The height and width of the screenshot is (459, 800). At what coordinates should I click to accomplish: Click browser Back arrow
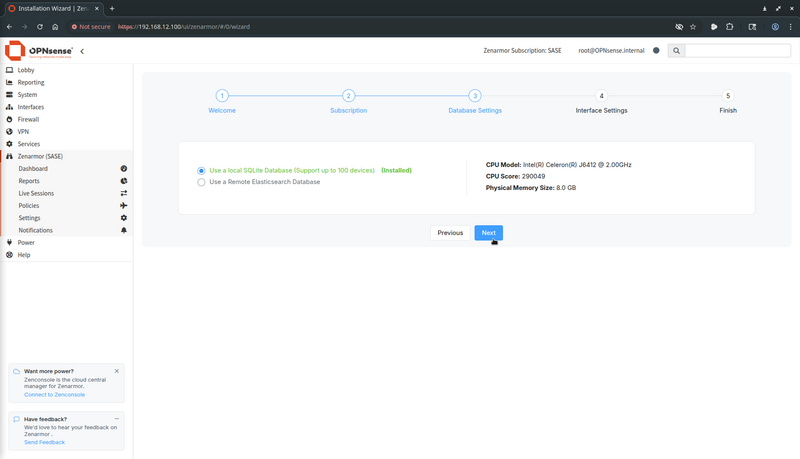[x=9, y=27]
